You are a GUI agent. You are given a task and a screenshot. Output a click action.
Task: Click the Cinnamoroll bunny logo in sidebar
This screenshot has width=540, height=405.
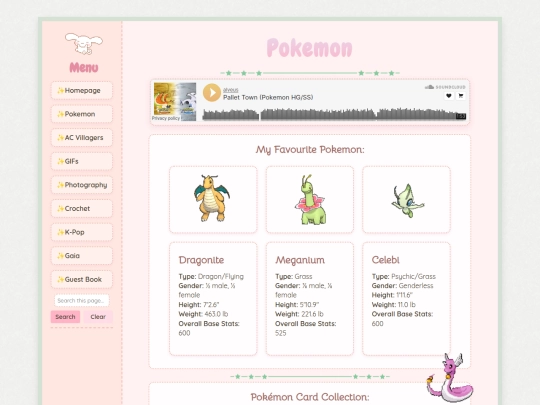(x=84, y=44)
